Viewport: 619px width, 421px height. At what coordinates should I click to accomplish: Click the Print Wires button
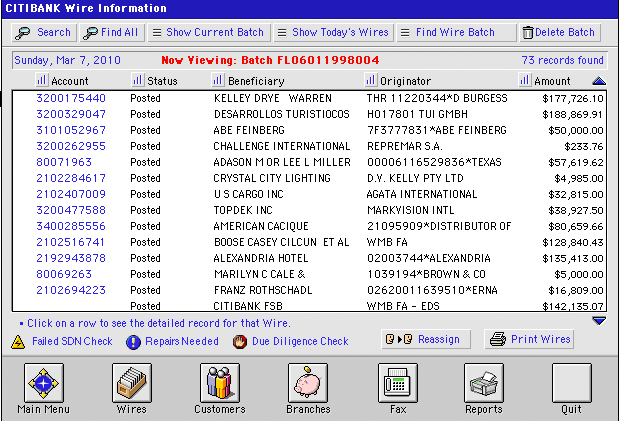click(529, 339)
